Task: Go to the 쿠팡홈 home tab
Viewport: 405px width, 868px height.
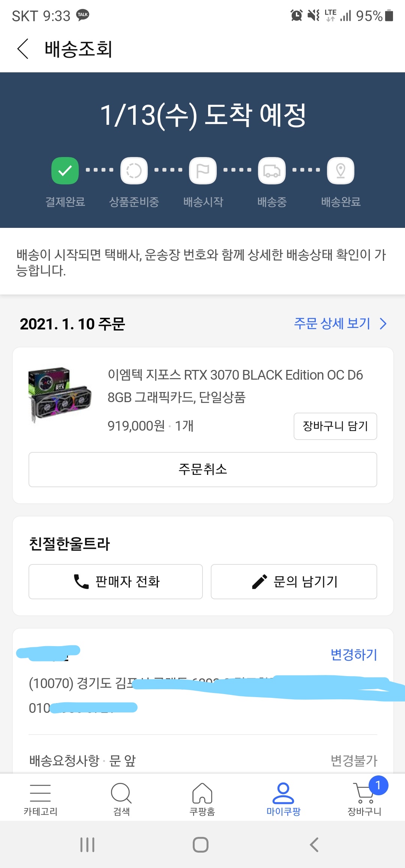Action: tap(202, 799)
